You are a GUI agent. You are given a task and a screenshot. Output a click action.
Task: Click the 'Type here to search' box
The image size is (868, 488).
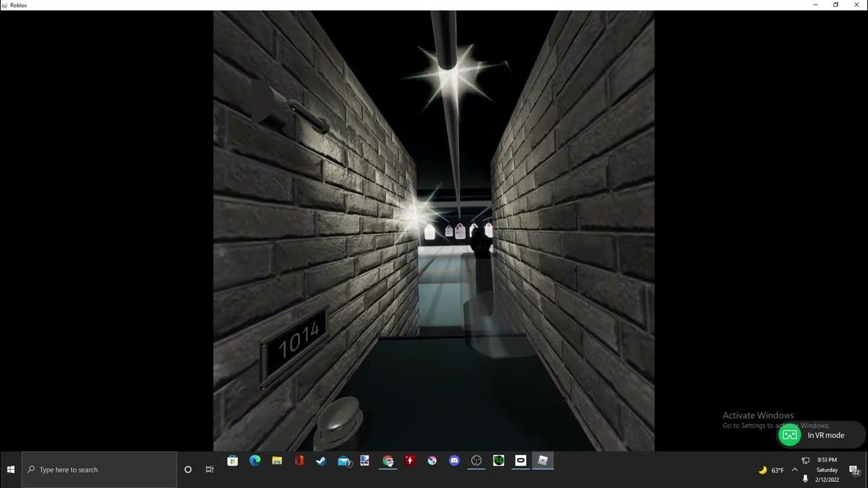(x=100, y=470)
